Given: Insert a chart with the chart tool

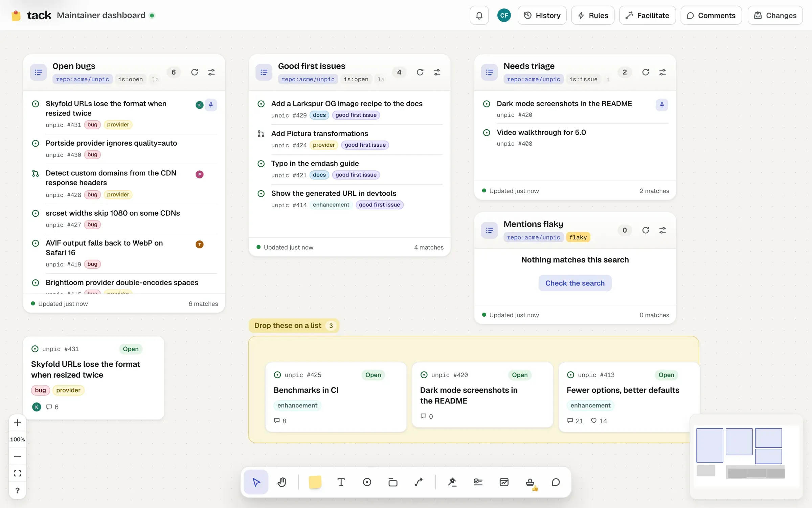Looking at the screenshot, I should coord(504,482).
